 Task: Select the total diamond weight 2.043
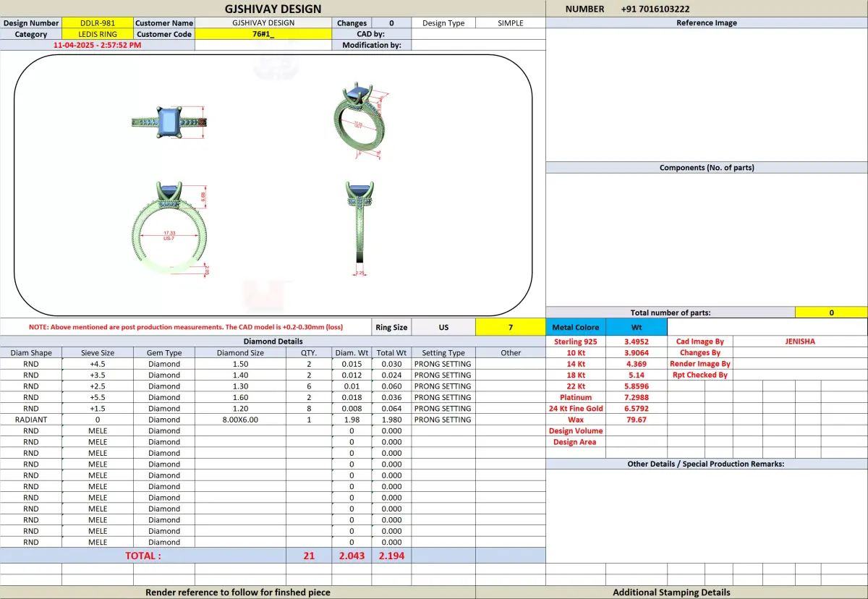click(352, 556)
